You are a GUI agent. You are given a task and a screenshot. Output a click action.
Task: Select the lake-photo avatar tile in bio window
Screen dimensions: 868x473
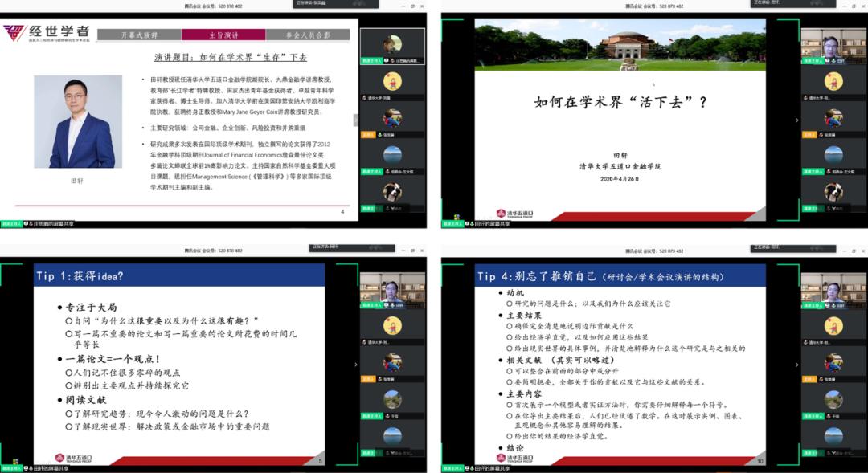(392, 157)
